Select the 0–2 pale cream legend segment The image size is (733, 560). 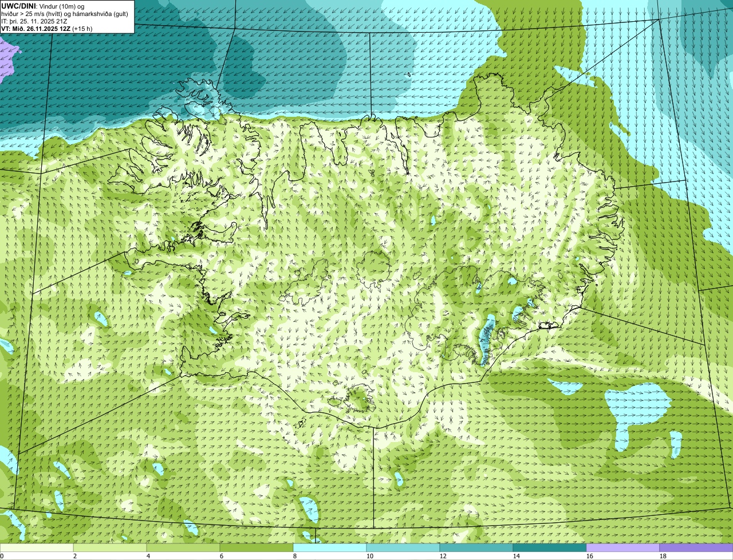coord(37,547)
